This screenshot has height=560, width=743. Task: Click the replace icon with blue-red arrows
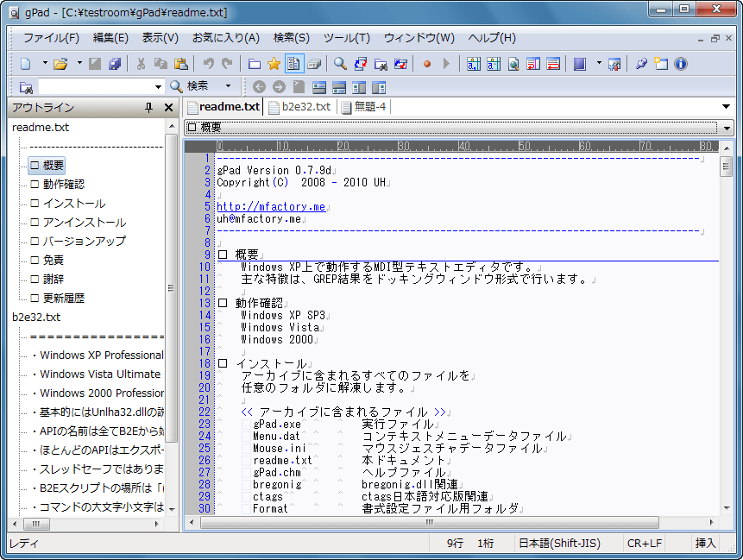tap(361, 64)
